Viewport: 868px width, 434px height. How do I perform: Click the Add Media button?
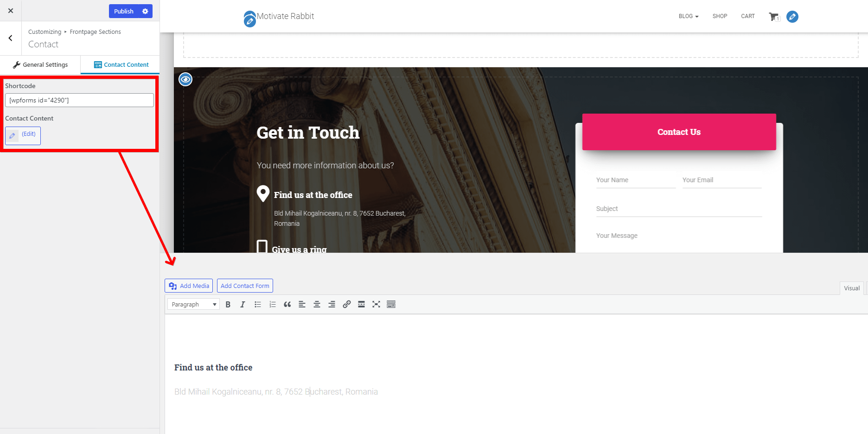click(189, 286)
